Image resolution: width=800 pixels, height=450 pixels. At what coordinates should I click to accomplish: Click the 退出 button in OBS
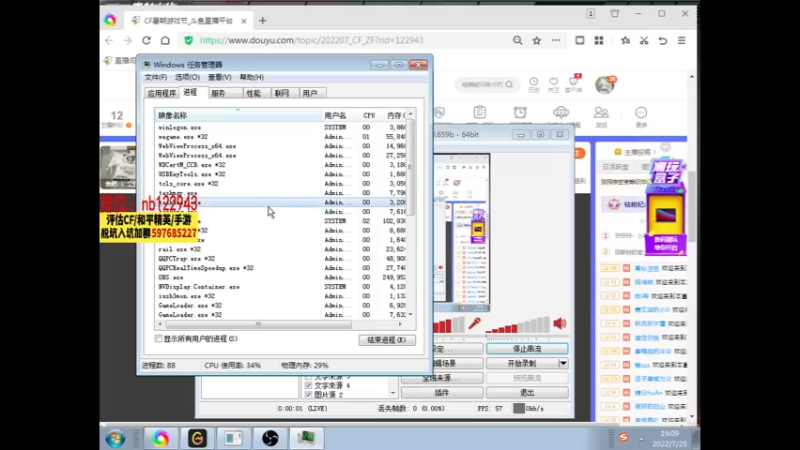[x=527, y=392]
